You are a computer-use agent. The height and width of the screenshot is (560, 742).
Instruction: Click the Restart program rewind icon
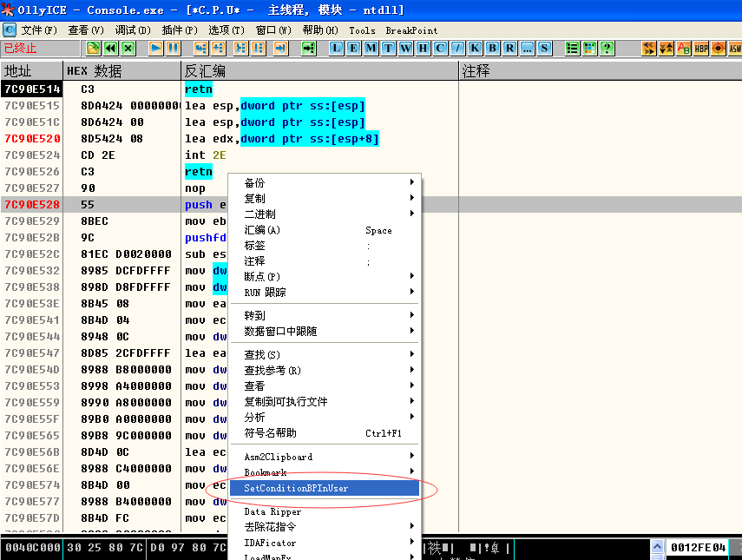click(111, 49)
